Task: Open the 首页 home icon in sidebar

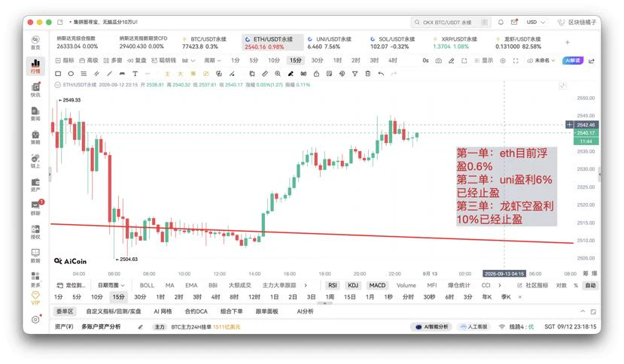Action: point(35,42)
